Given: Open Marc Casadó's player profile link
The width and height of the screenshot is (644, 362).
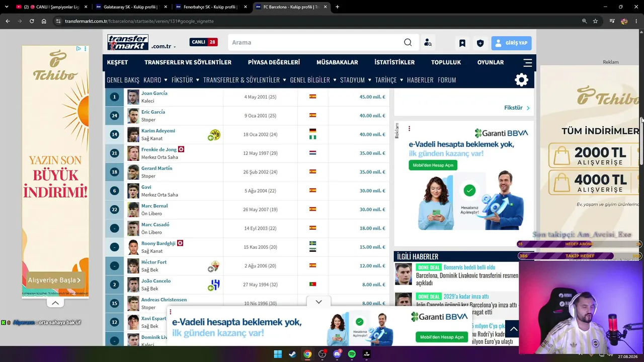Looking at the screenshot, I should 155,225.
